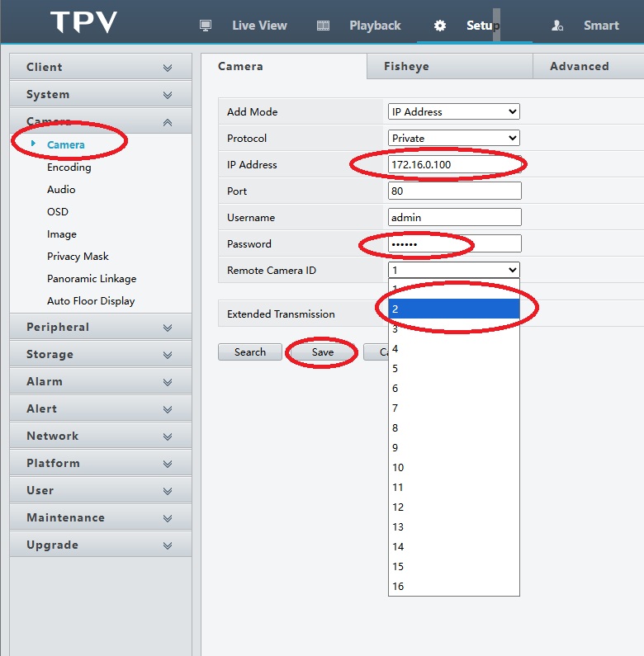Click the Smart person-search icon
644x656 pixels.
tap(558, 26)
